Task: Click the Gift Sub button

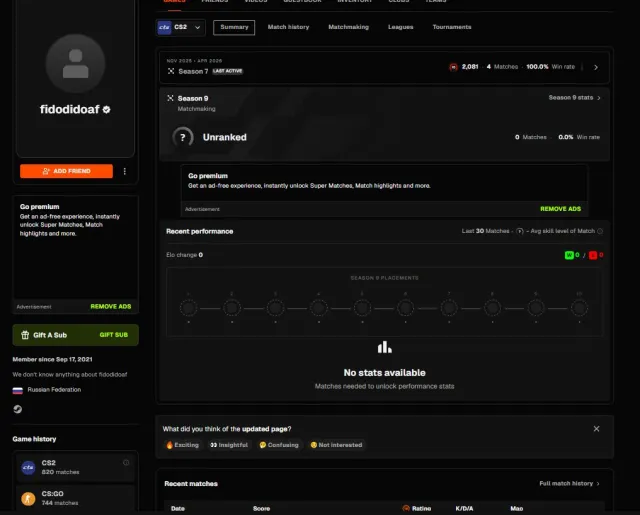Action: 113,335
